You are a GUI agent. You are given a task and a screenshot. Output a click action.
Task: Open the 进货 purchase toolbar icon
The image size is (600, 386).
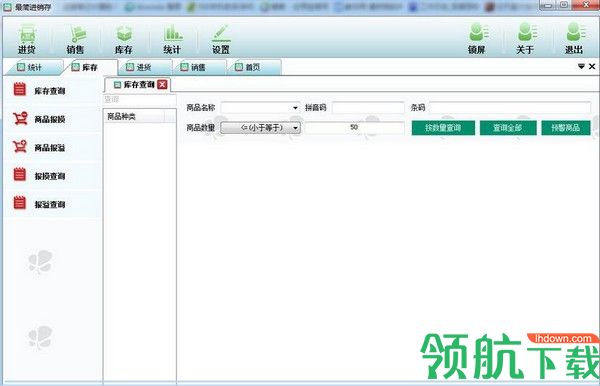(x=27, y=39)
